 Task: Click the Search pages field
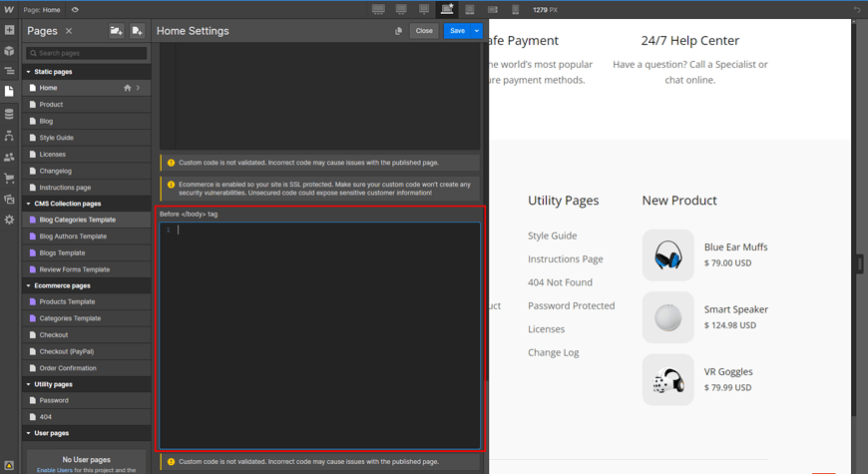coord(87,53)
